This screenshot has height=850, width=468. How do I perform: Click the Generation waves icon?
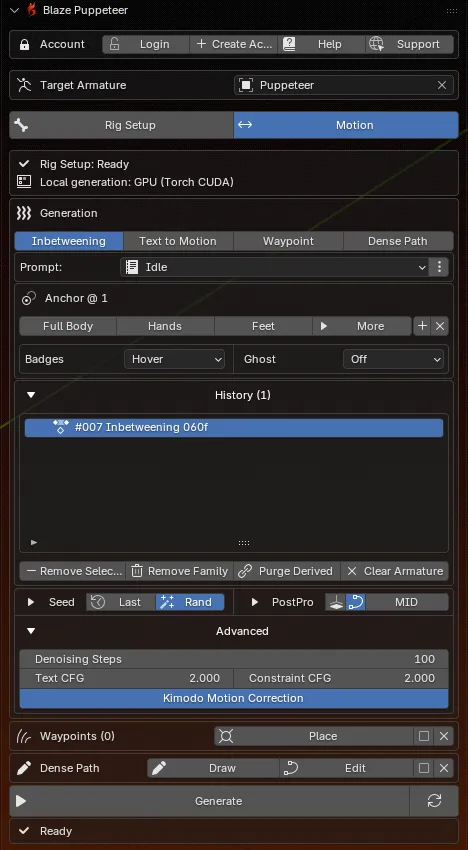pos(24,213)
